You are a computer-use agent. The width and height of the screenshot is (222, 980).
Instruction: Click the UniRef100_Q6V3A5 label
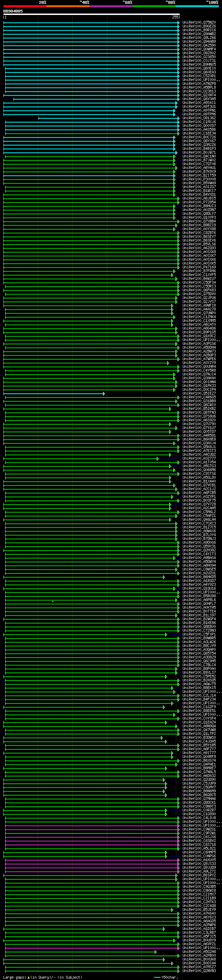pyautogui.click(x=199, y=99)
